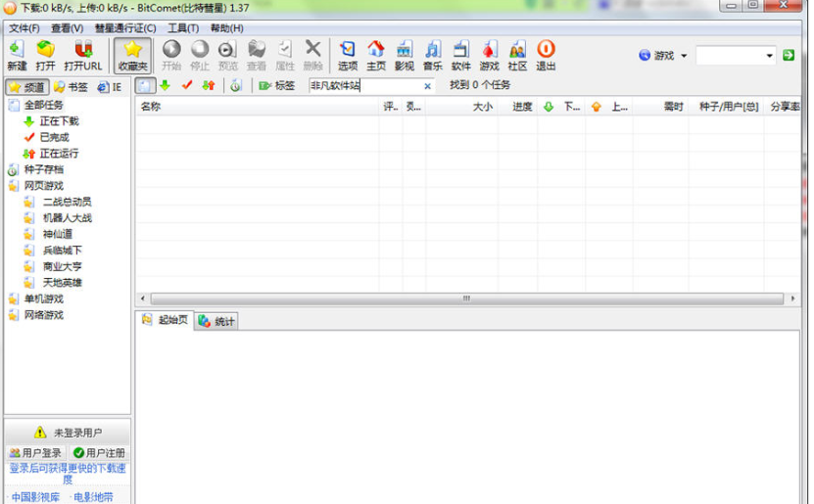This screenshot has height=504, width=814.
Task: Open the 中国影视库 link
Action: [35, 497]
